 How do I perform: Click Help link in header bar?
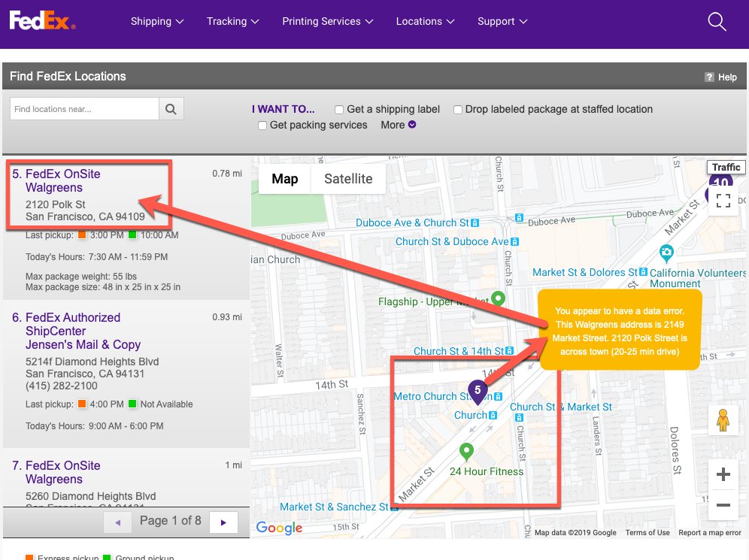[x=727, y=77]
